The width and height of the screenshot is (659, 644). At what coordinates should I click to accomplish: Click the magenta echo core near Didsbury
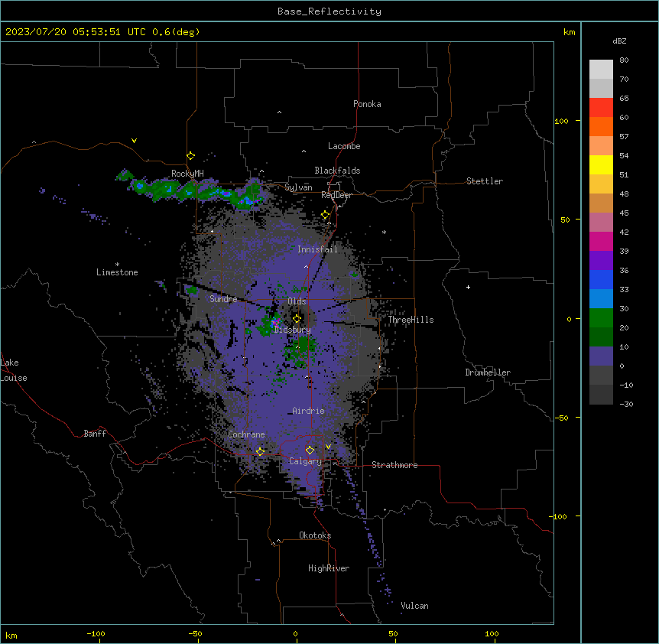click(x=276, y=323)
